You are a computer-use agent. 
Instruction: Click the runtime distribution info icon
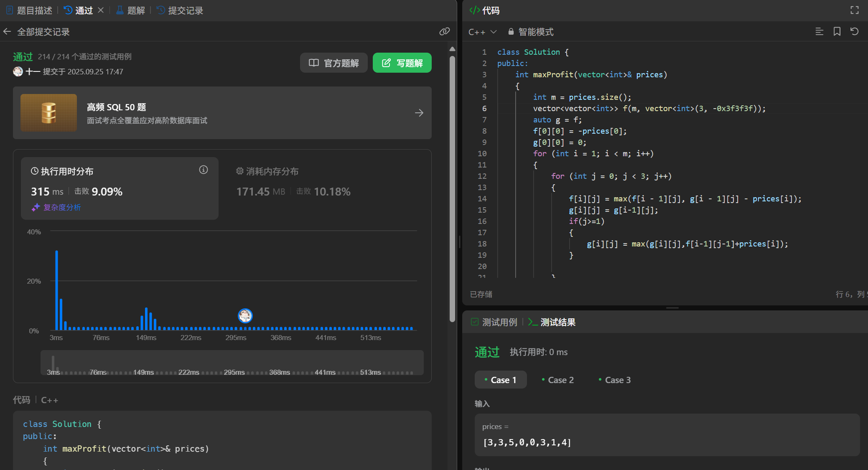(x=204, y=170)
